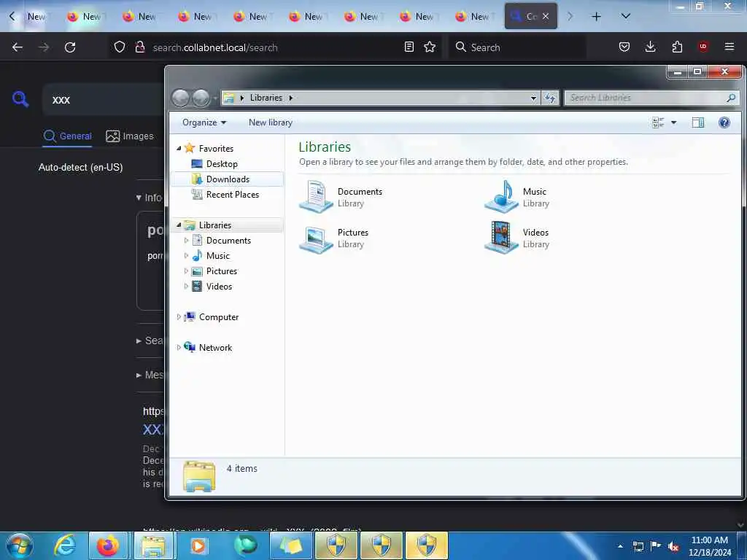Click the site padlock icon in the address bar
This screenshot has height=560, width=747.
click(139, 47)
